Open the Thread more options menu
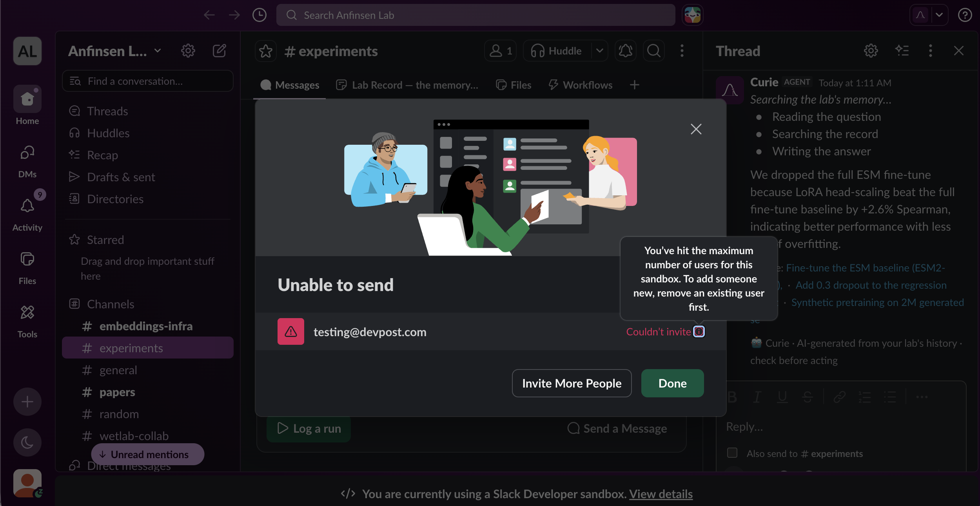 tap(931, 51)
